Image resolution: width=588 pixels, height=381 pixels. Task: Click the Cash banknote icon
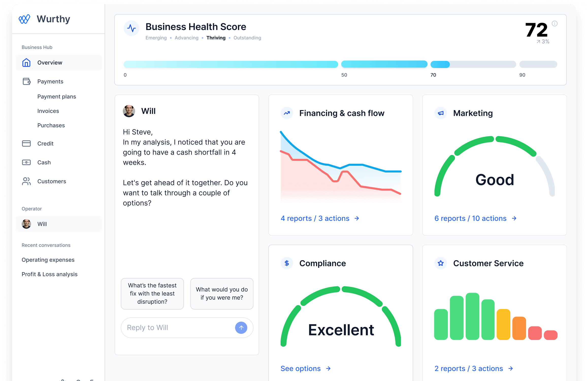tap(26, 162)
